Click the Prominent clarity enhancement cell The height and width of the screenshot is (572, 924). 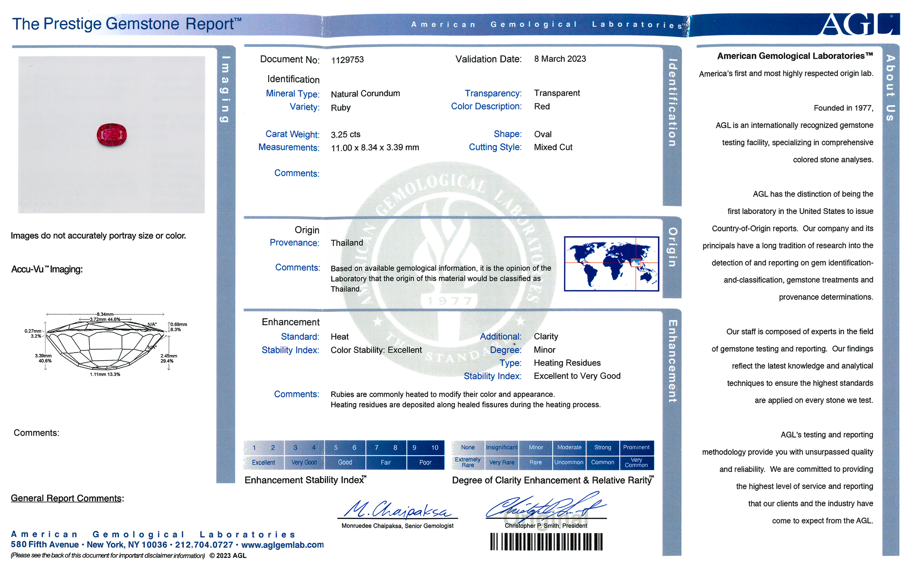coord(636,447)
